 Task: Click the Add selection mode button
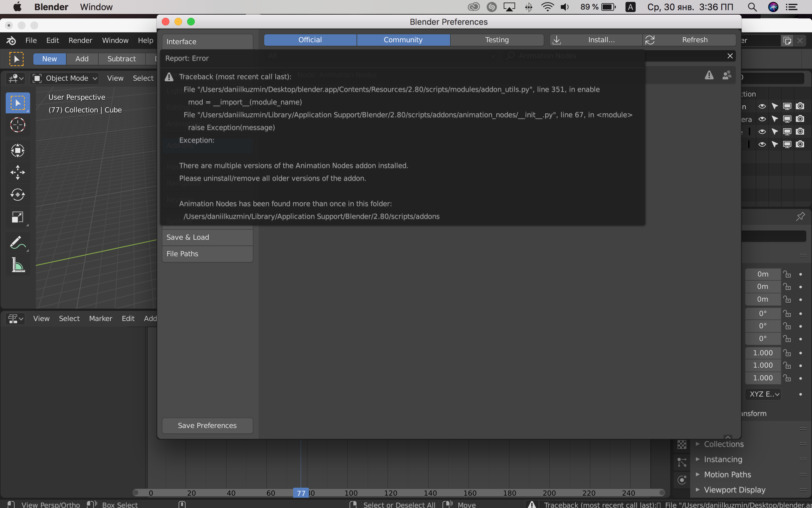tap(82, 59)
